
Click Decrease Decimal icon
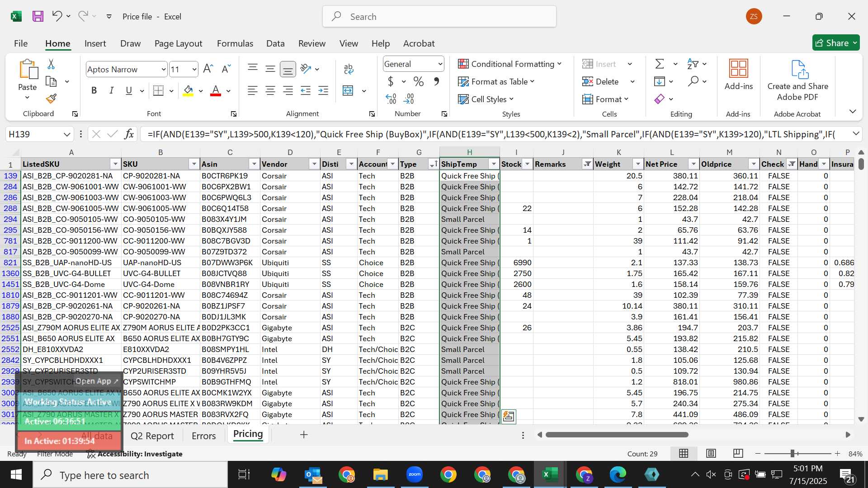[409, 99]
